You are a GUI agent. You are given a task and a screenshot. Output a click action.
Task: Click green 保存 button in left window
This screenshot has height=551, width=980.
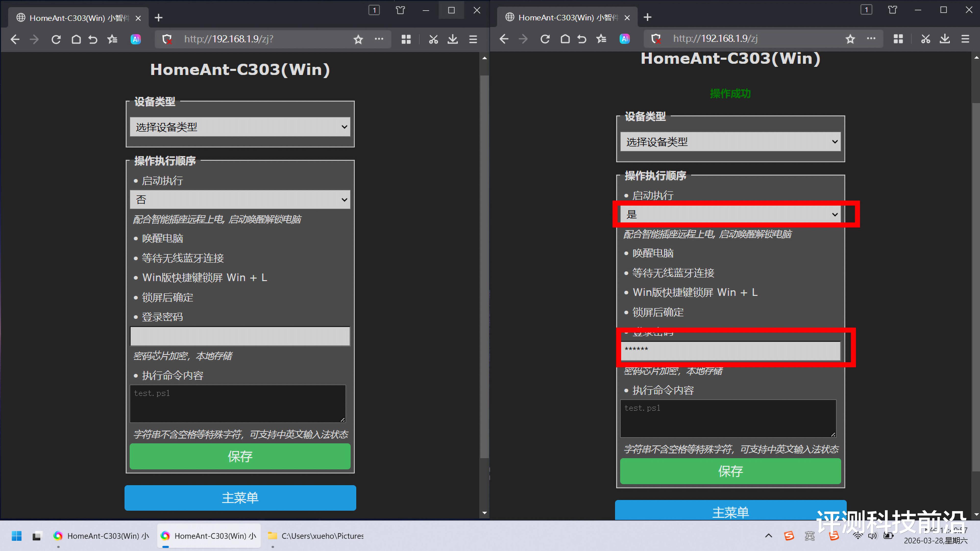click(x=240, y=456)
